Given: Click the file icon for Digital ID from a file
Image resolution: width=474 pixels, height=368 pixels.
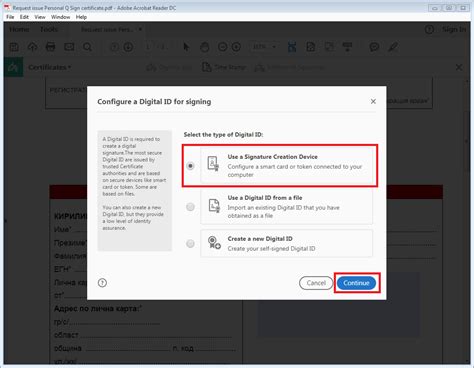Looking at the screenshot, I should pos(214,205).
